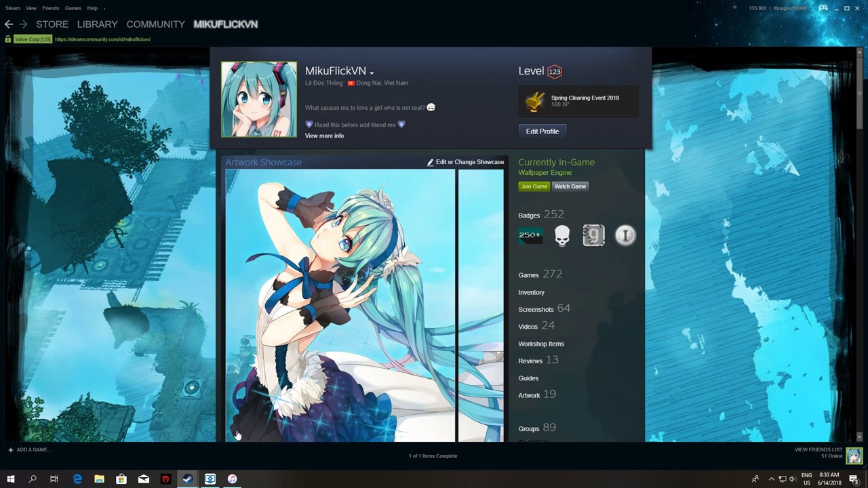Screen dimensions: 868x488
Task: Open iTunes from the taskbar
Action: [x=232, y=479]
